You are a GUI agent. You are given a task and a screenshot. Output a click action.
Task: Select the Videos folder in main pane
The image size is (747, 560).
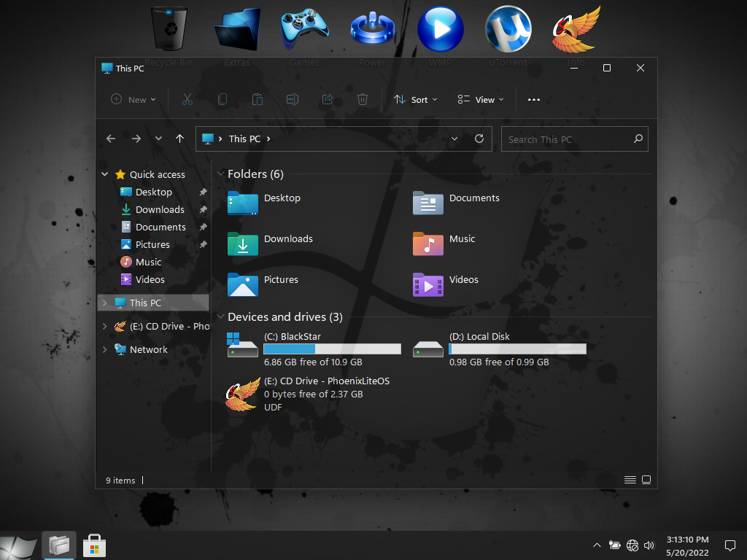(x=446, y=284)
